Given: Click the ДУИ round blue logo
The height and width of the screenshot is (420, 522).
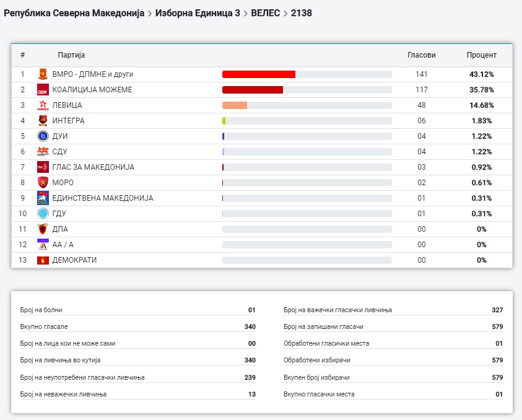Looking at the screenshot, I should (x=43, y=136).
